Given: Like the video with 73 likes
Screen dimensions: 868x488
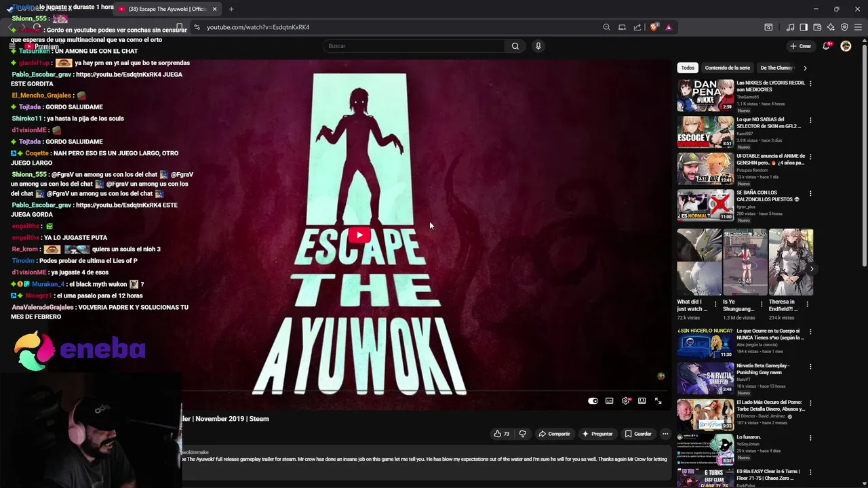Looking at the screenshot, I should tap(502, 434).
